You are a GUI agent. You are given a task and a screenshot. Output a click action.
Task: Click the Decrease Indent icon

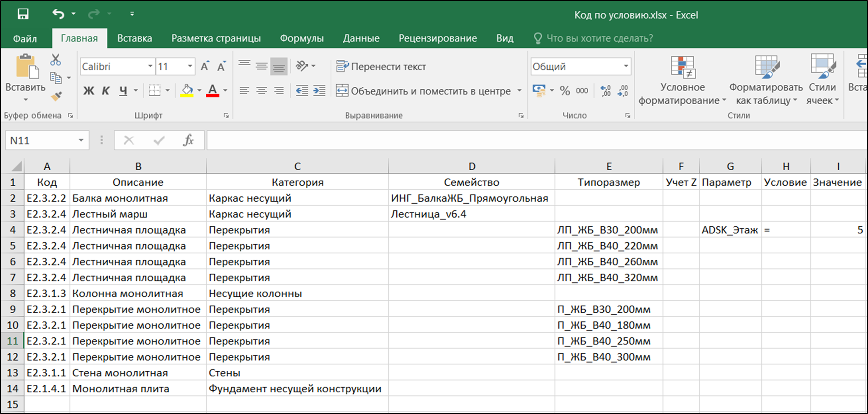click(302, 91)
